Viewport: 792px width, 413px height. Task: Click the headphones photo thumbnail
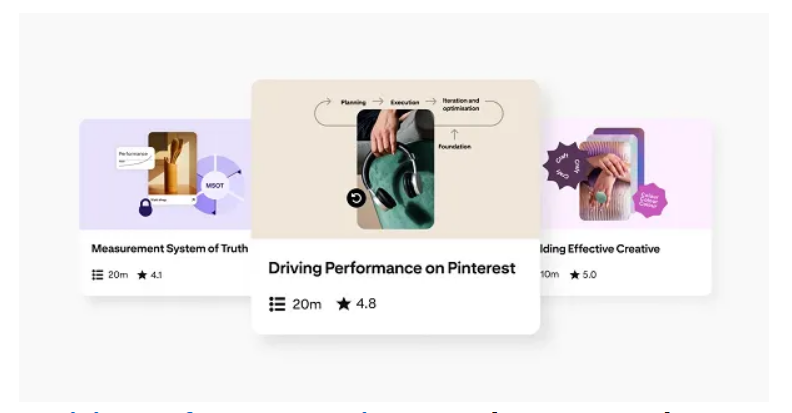(x=395, y=170)
